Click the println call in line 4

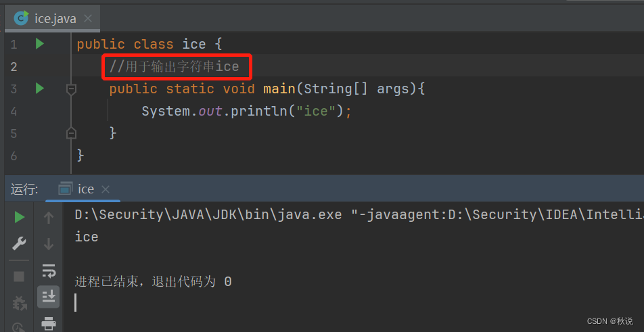pyautogui.click(x=258, y=111)
